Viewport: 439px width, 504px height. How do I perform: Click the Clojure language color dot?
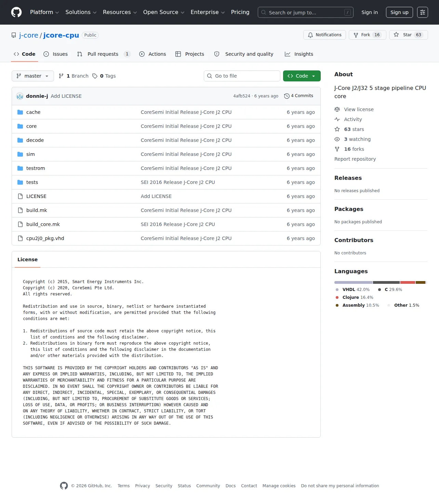click(x=337, y=297)
